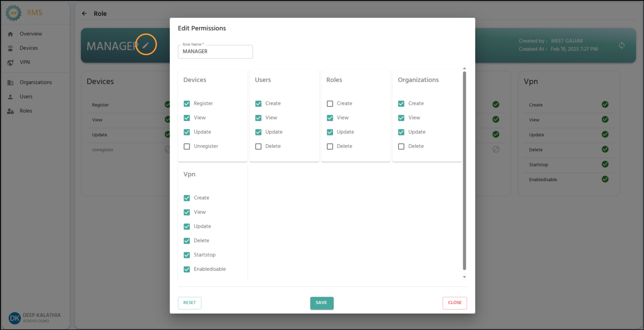Click the pencil edit icon beside MANAGER
Viewport: 644px width, 330px height.
[146, 45]
